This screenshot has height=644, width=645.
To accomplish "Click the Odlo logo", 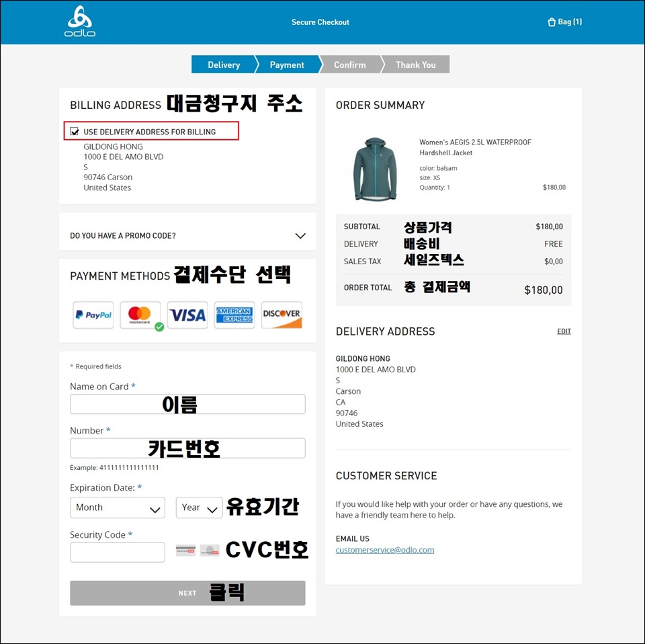I will tap(80, 22).
